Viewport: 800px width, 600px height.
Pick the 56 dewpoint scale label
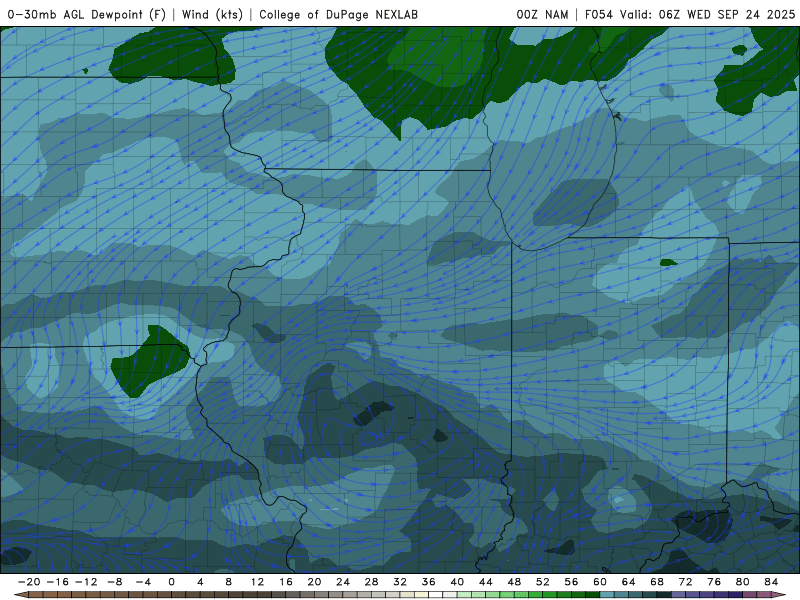[571, 582]
